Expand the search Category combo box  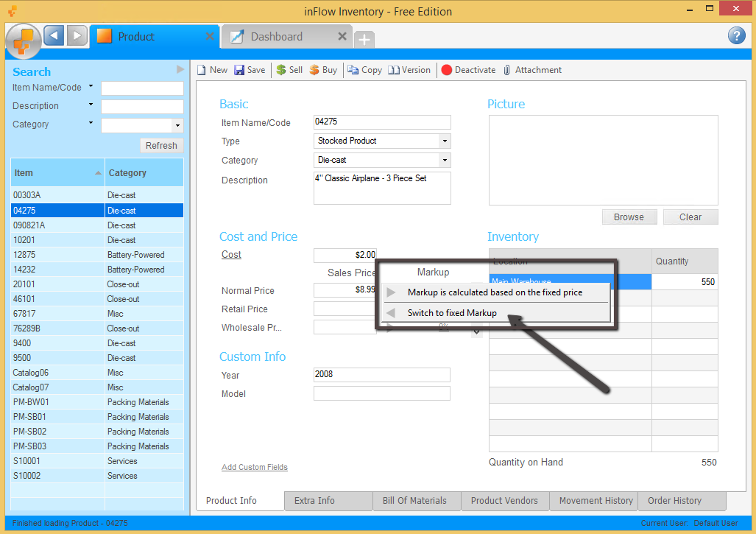(178, 125)
